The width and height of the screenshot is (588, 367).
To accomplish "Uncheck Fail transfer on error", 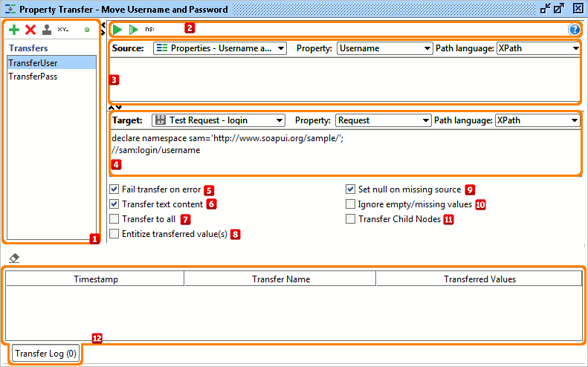I will click(x=114, y=189).
